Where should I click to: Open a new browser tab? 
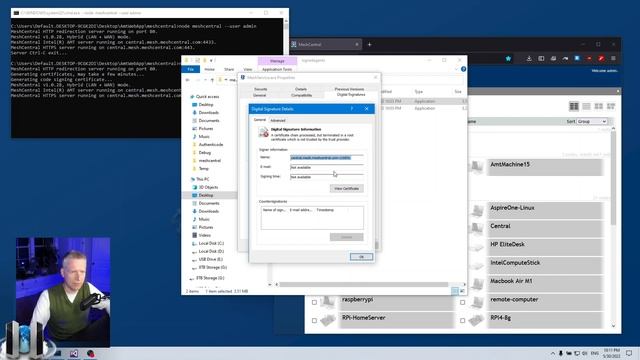coord(369,44)
